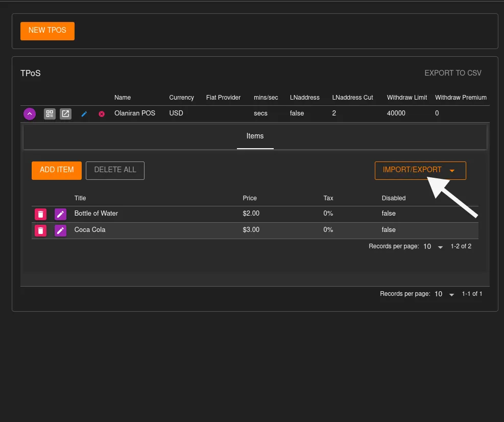Screen dimensions: 504x422
Task: Click the New TPoS button
Action: 47,31
